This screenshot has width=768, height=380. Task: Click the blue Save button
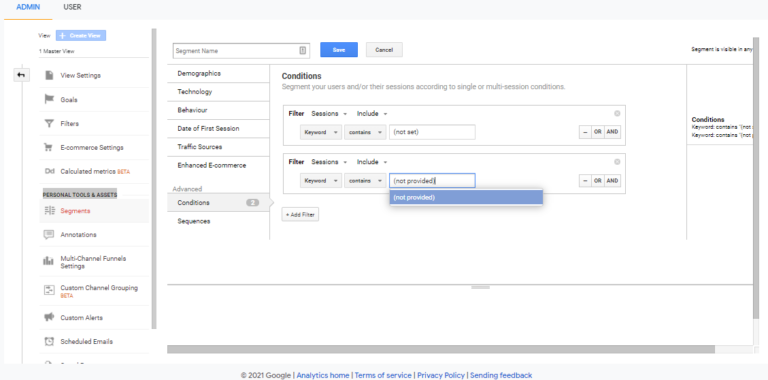(339, 50)
